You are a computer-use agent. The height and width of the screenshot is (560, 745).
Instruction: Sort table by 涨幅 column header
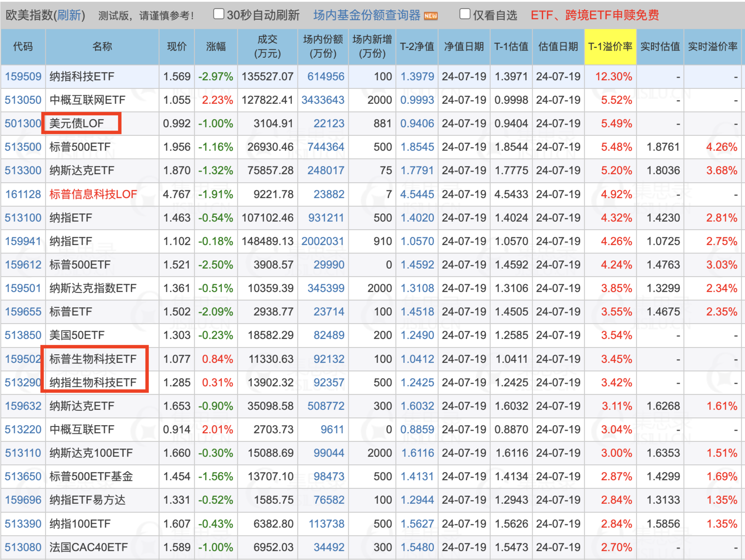(x=216, y=47)
